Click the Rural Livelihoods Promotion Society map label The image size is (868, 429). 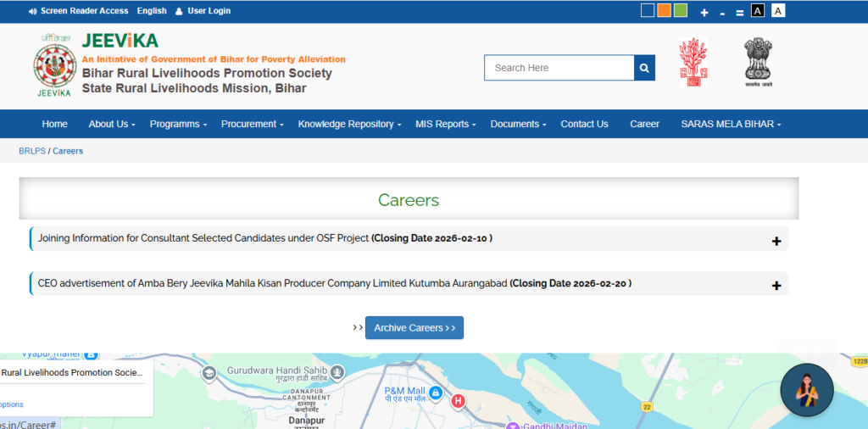[72, 372]
